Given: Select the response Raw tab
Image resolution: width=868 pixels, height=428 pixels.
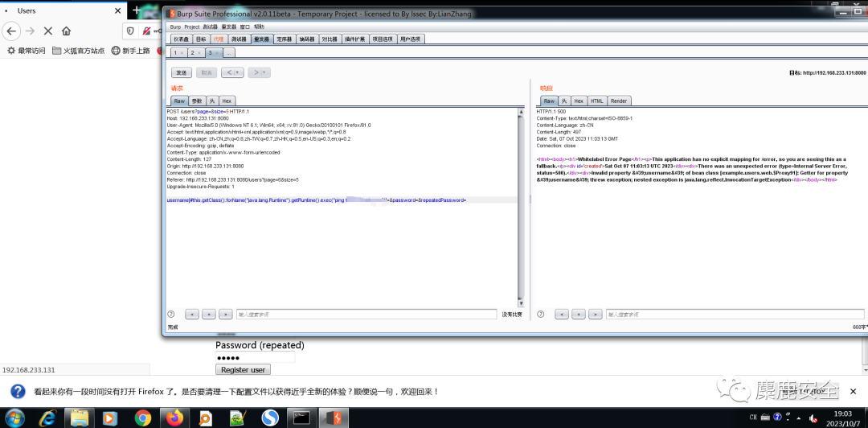Looking at the screenshot, I should [549, 101].
